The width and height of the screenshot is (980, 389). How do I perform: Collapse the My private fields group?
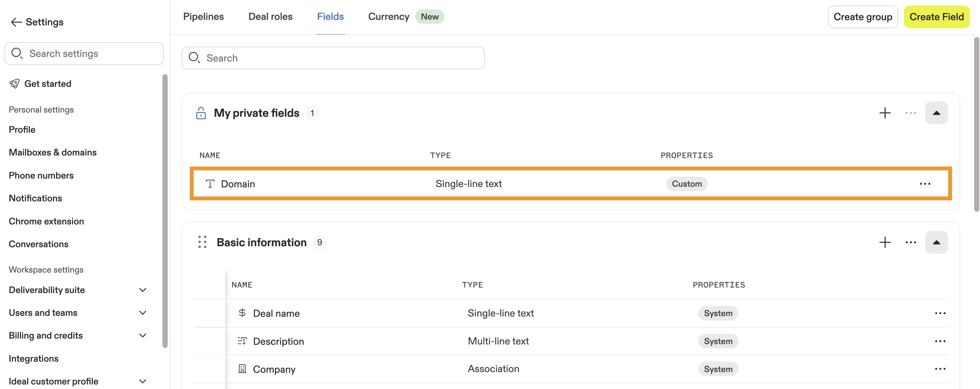(936, 113)
